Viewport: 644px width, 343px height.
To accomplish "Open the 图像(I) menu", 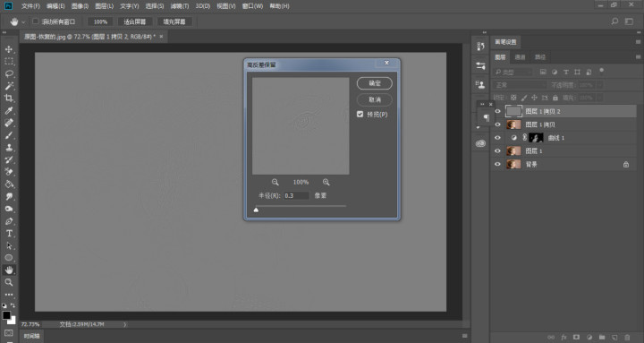I will [80, 6].
